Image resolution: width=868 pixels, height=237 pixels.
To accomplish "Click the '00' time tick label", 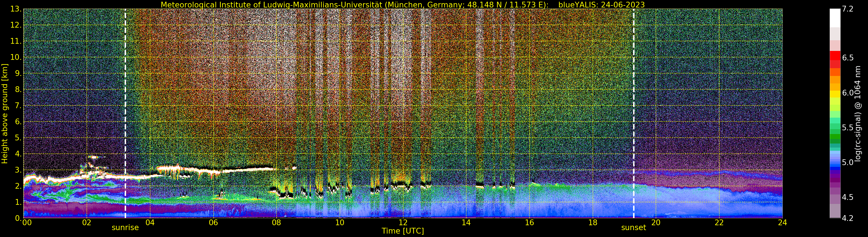I will (x=27, y=223).
